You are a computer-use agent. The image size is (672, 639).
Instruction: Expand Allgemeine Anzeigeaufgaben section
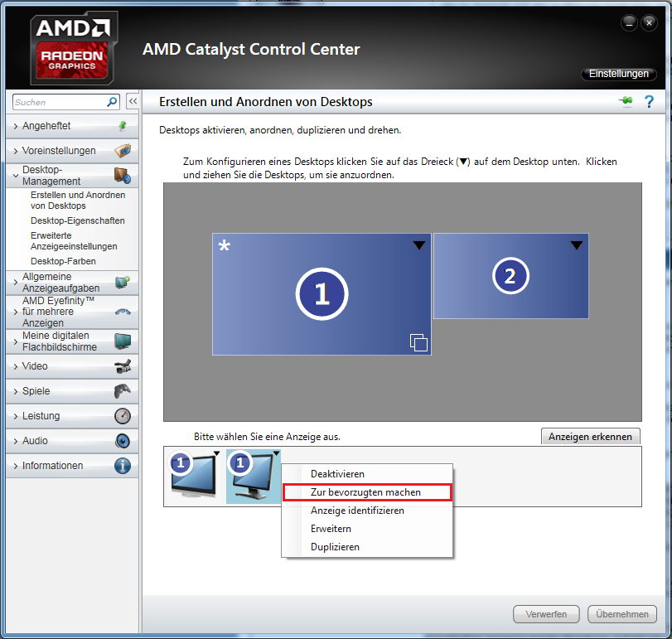(x=16, y=283)
